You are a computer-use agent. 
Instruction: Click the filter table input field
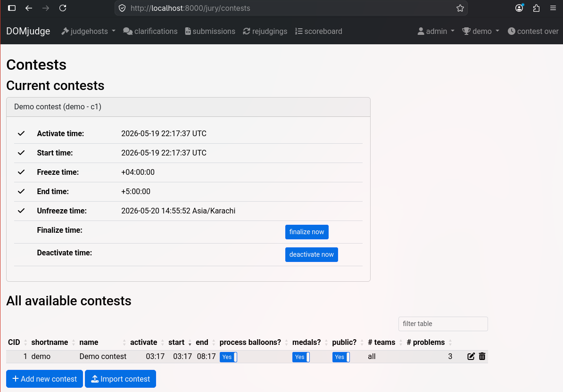[x=443, y=324]
